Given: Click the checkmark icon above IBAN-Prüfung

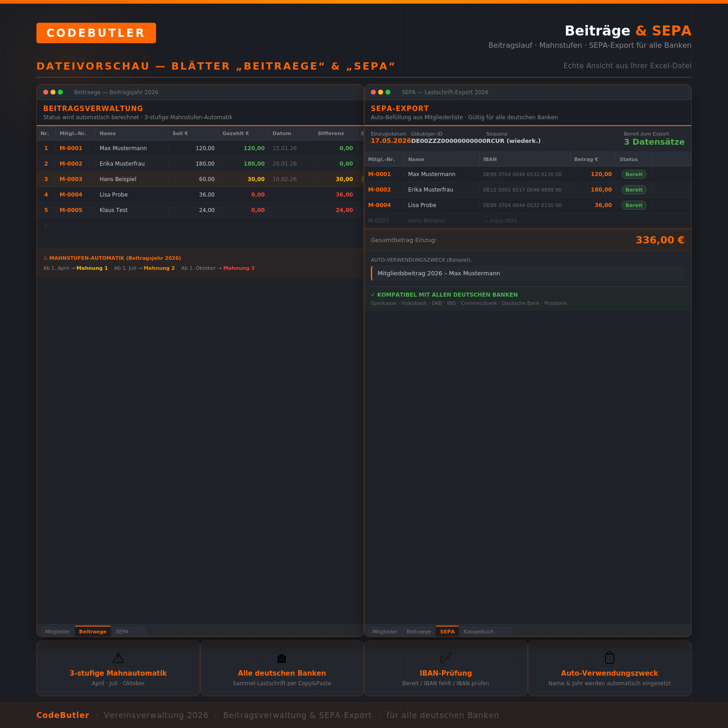Looking at the screenshot, I should (446, 658).
